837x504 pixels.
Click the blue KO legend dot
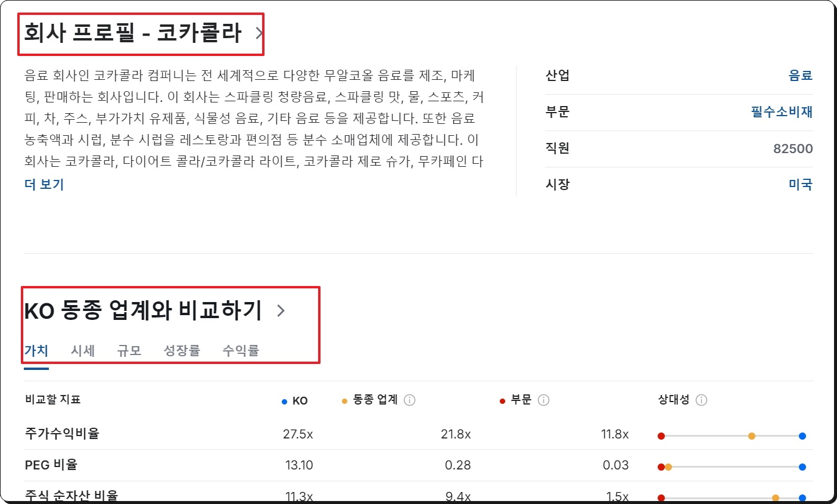pos(285,402)
